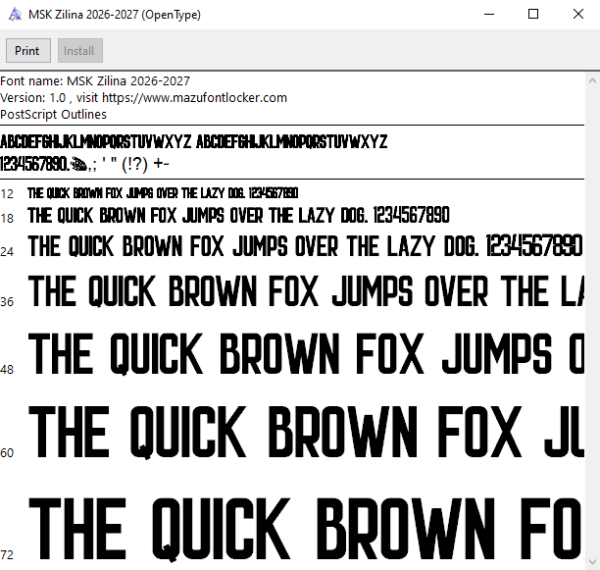
Task: Click the scrollbar up arrow
Action: 592,81
